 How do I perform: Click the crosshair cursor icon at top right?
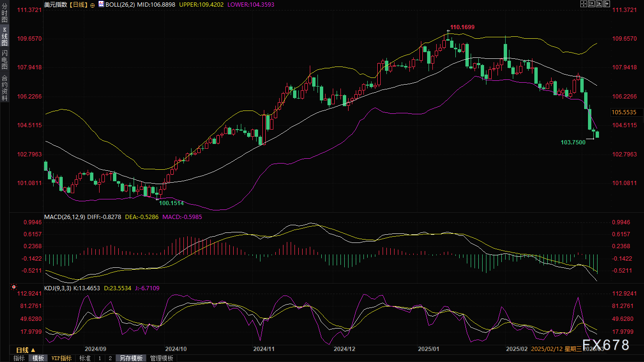pos(584,4)
